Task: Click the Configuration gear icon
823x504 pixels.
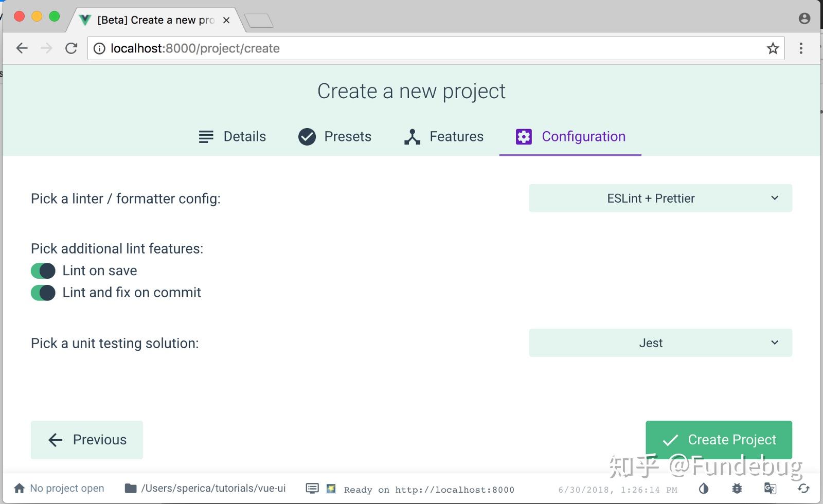Action: coord(523,136)
